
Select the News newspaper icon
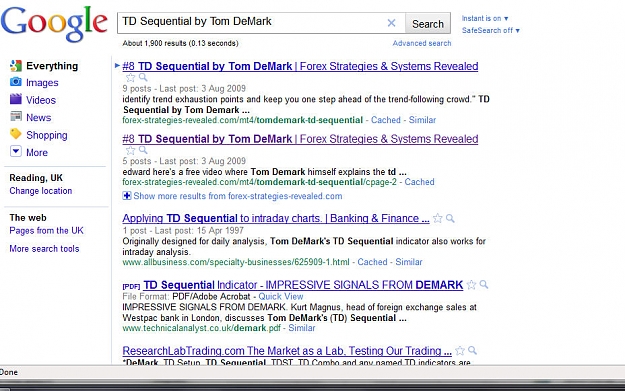click(16, 116)
